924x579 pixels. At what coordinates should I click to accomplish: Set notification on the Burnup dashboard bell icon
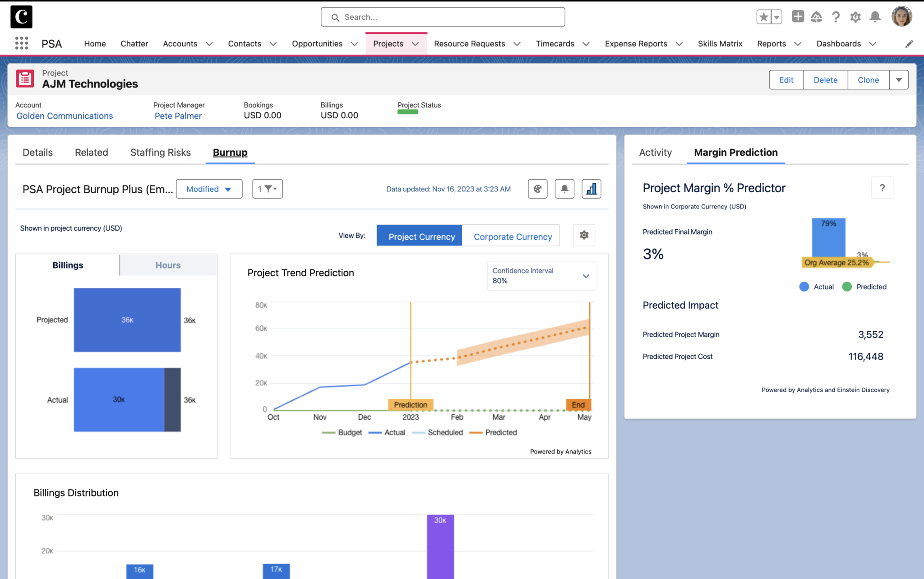(564, 189)
